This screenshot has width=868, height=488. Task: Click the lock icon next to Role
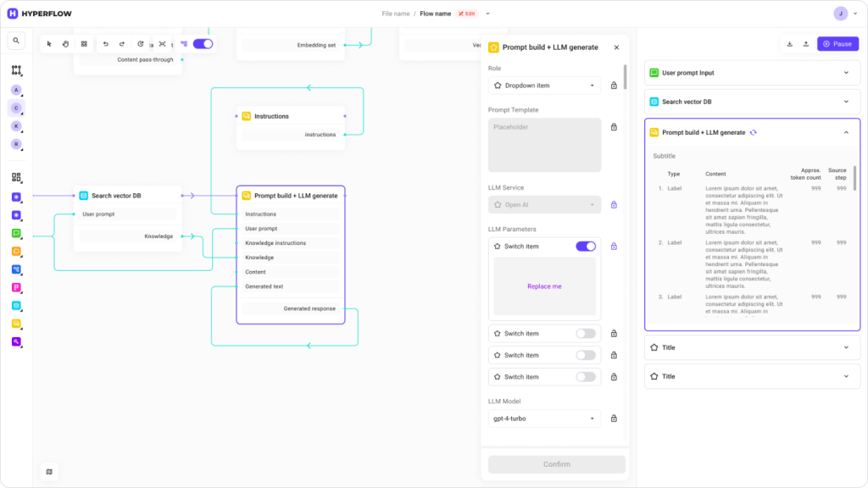(614, 86)
